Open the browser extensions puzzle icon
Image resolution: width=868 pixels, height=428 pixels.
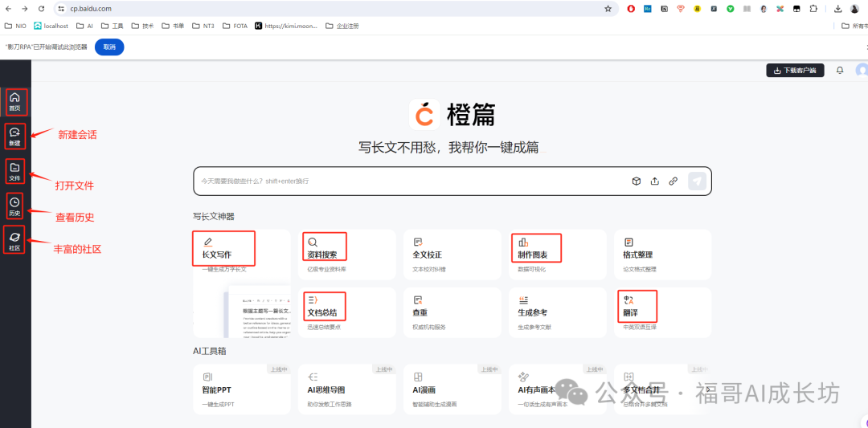[813, 9]
